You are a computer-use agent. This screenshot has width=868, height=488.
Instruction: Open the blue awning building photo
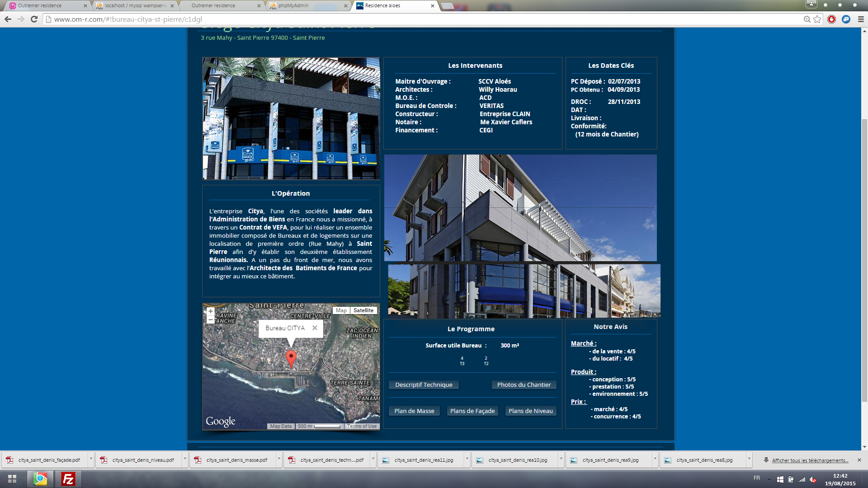524,291
